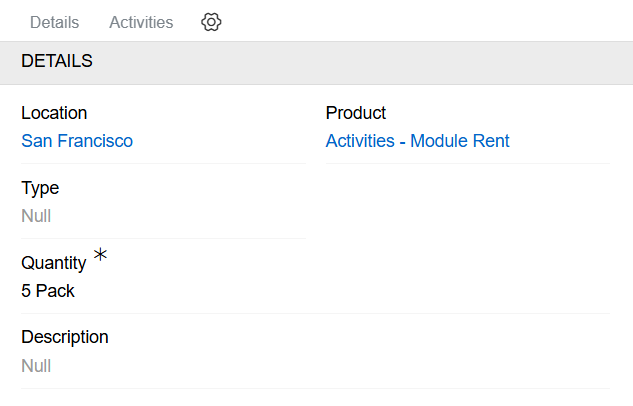Image resolution: width=633 pixels, height=406 pixels.
Task: Open the Activities tab
Action: [141, 22]
